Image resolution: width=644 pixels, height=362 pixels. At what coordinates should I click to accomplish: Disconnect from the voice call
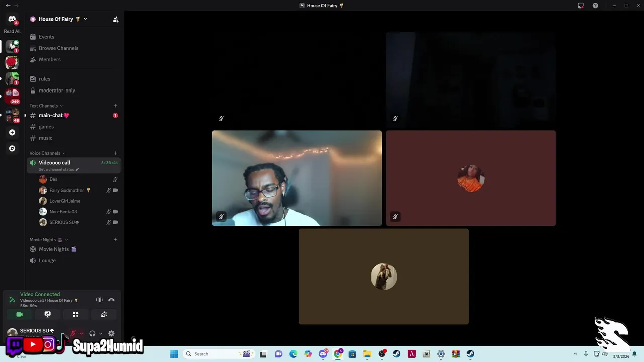pos(111,300)
